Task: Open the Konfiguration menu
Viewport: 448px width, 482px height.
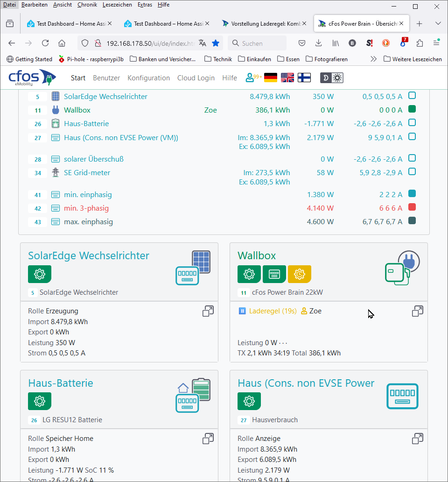Action: coord(148,78)
